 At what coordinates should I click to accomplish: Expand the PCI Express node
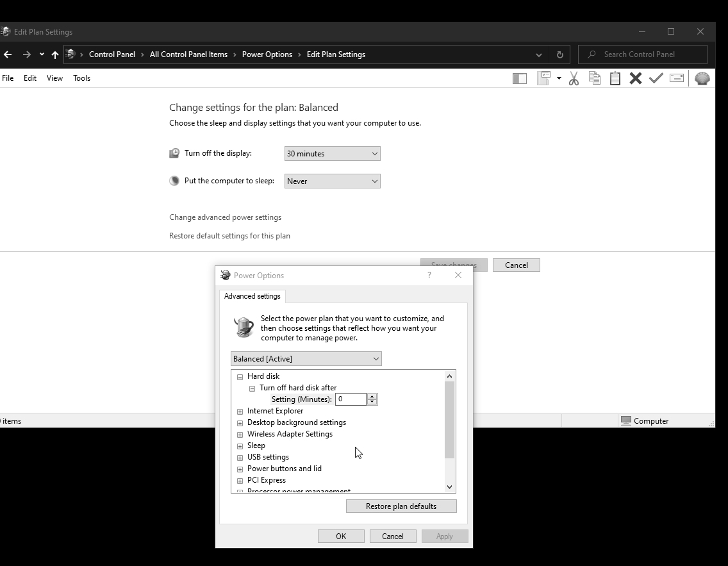coord(240,481)
